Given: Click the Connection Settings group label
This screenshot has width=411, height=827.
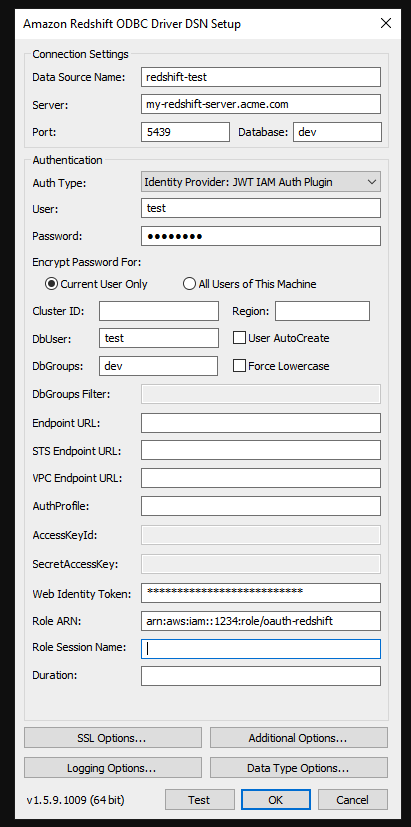Looking at the screenshot, I should 80,54.
